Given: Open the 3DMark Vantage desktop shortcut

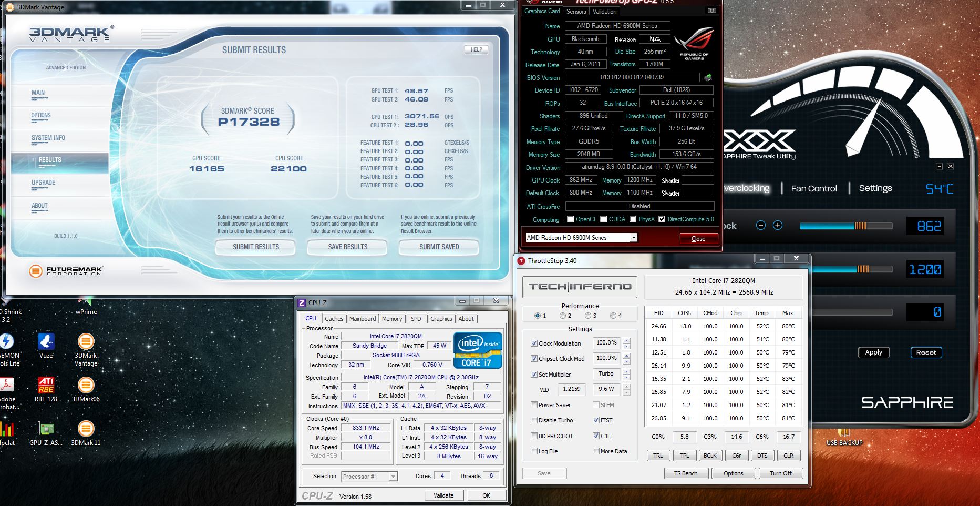Looking at the screenshot, I should tap(86, 350).
